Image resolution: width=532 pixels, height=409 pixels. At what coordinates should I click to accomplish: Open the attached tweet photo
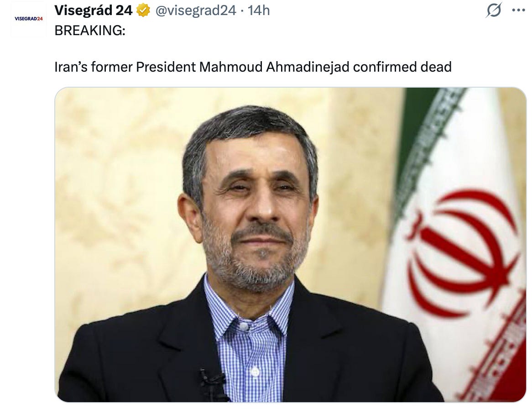pos(291,245)
